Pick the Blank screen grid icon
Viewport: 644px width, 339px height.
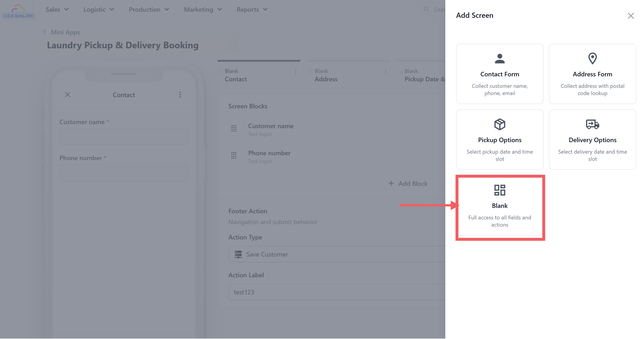[500, 190]
